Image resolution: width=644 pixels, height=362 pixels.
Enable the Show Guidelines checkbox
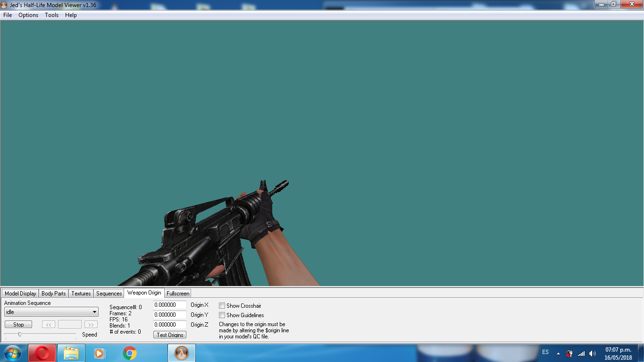coord(222,315)
